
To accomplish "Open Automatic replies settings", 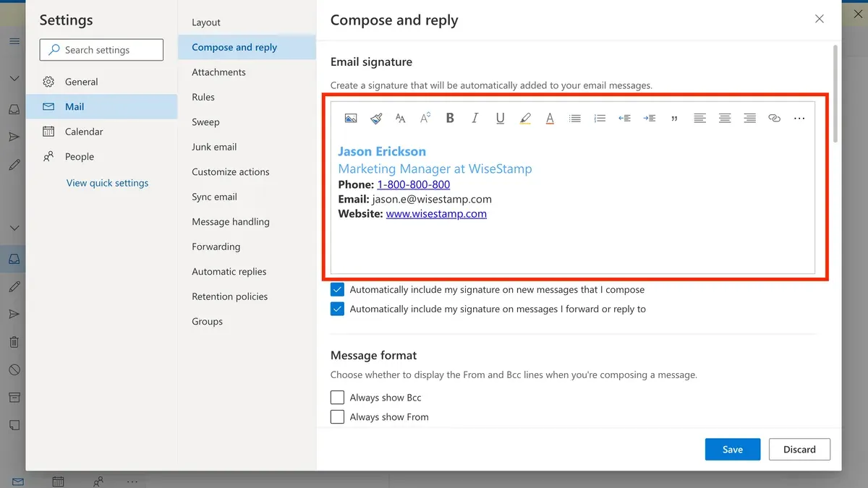I will pos(247,272).
